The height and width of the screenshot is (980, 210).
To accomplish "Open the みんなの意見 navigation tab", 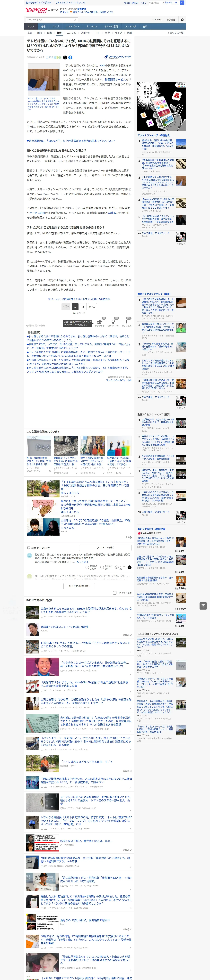I will 111,27.
